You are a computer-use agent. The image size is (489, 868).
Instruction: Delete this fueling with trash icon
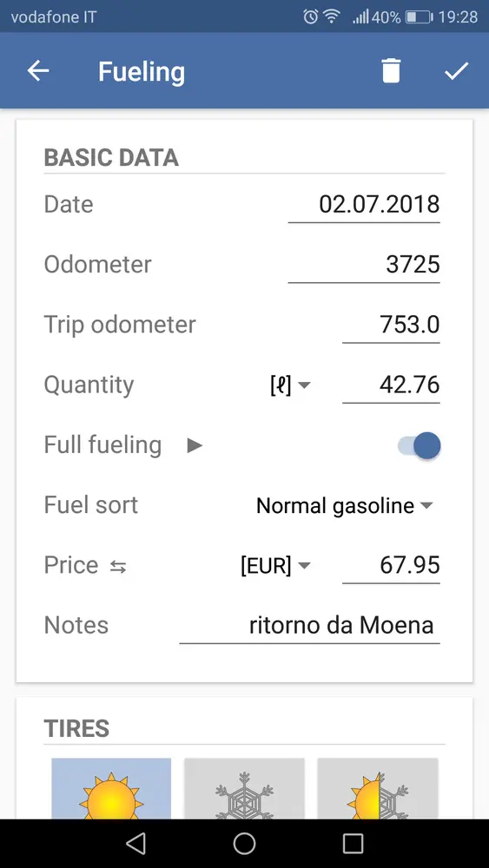pos(391,71)
